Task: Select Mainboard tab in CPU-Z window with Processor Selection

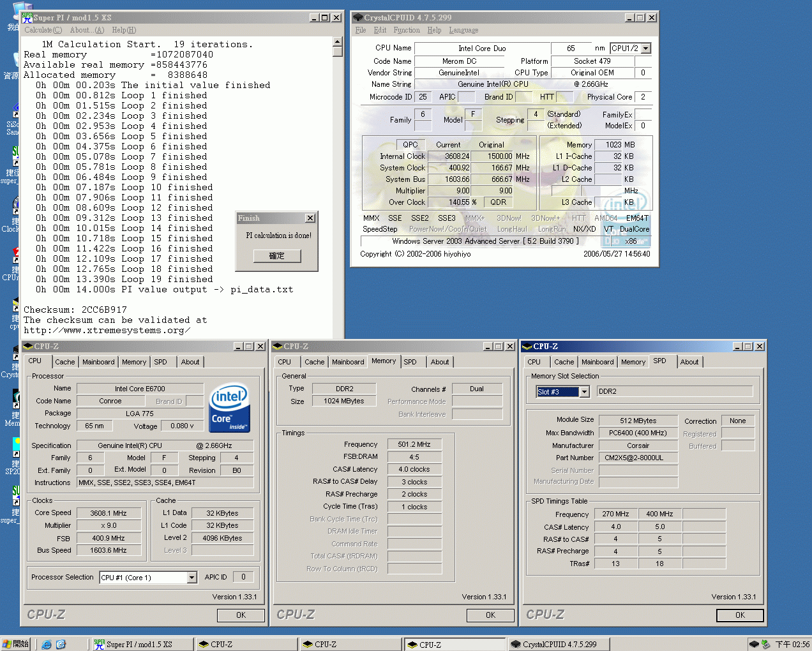Action: coord(98,362)
